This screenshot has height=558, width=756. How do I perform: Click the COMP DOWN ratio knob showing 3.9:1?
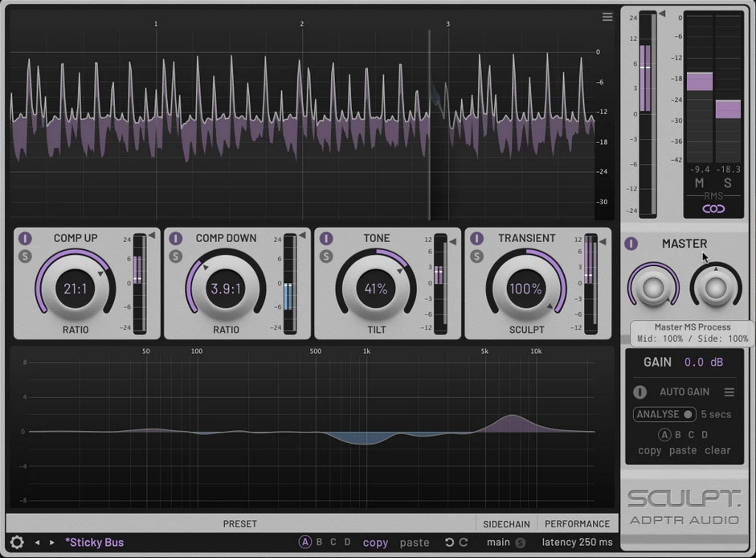[x=226, y=288]
